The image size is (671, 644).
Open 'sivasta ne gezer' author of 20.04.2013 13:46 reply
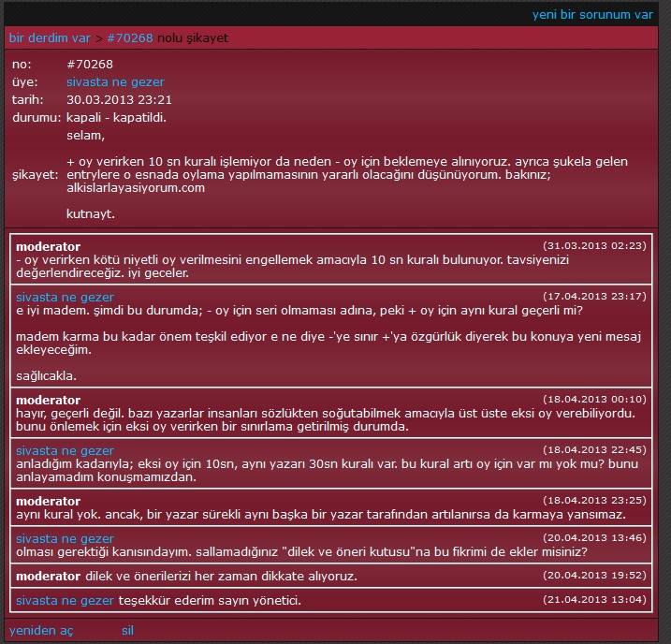(66, 538)
